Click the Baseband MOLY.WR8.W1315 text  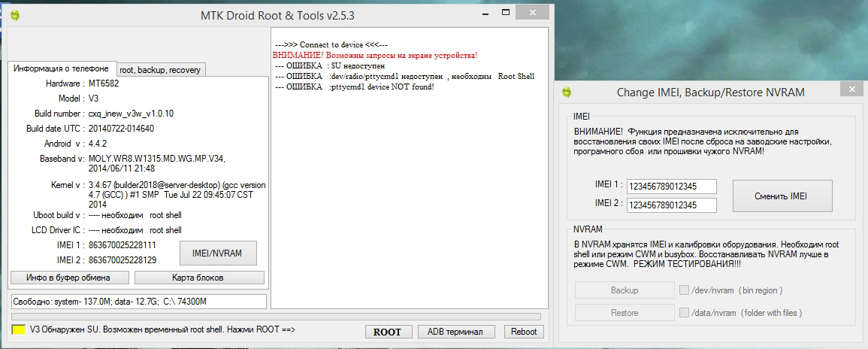[156, 163]
